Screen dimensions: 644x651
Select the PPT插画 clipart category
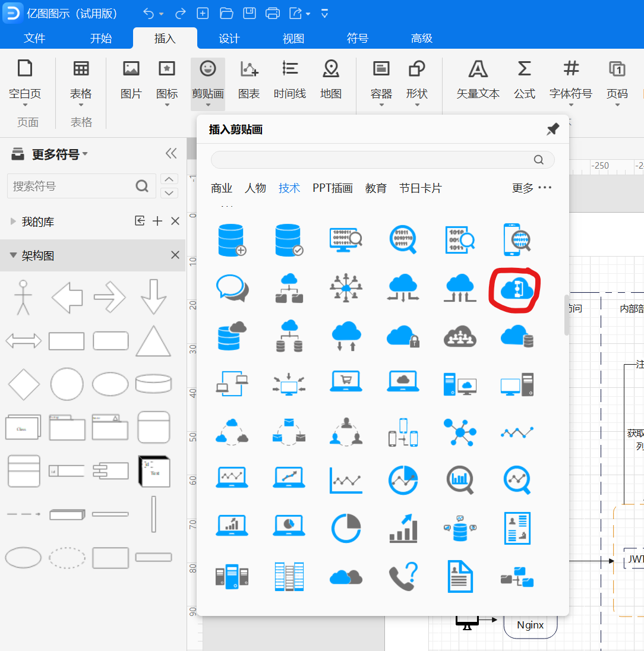pyautogui.click(x=333, y=188)
